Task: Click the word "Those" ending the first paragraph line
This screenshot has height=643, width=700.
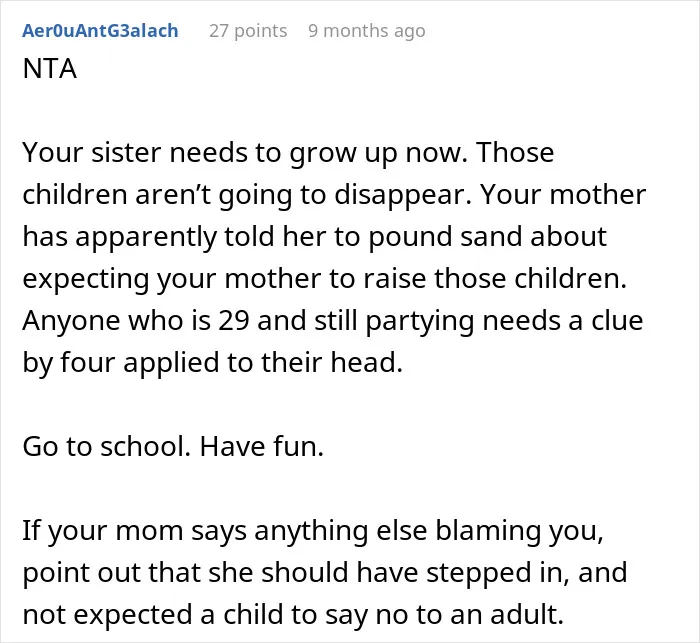Action: tap(516, 153)
